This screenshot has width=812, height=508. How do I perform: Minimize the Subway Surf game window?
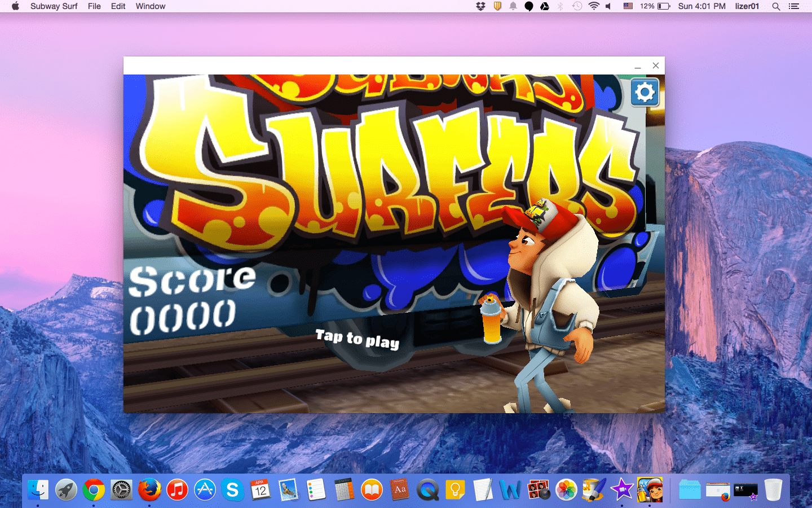tap(638, 66)
